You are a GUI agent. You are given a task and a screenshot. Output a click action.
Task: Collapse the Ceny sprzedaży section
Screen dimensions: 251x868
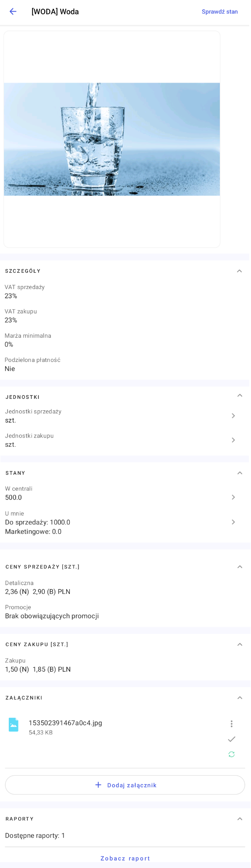pyautogui.click(x=240, y=567)
